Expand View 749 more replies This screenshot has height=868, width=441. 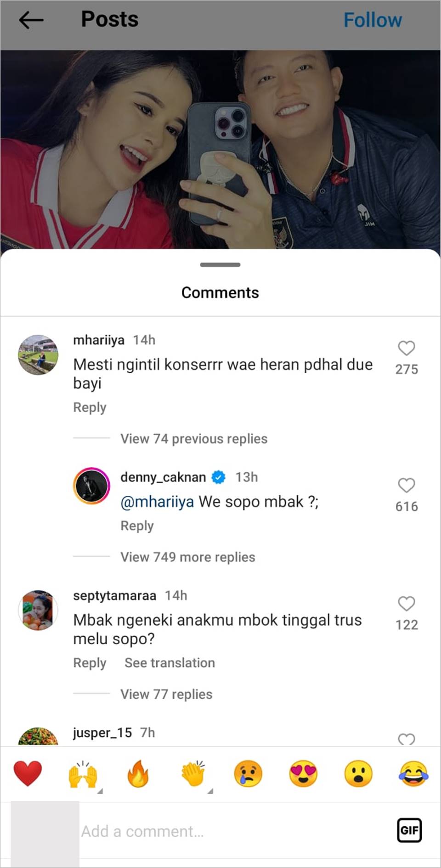point(188,557)
